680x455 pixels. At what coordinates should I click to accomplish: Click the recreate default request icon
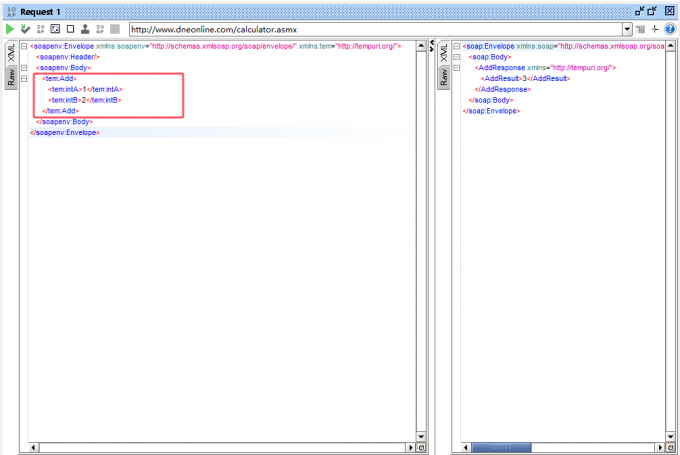point(55,29)
